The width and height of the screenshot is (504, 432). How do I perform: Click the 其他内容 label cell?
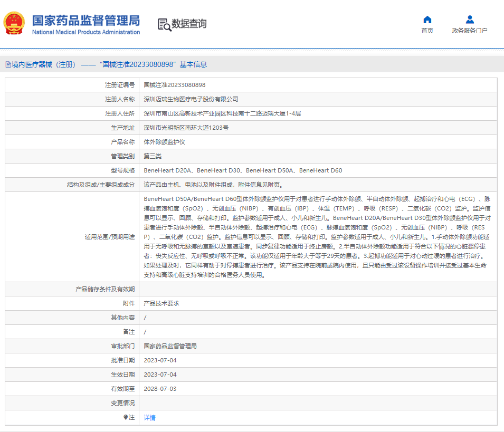(72, 318)
